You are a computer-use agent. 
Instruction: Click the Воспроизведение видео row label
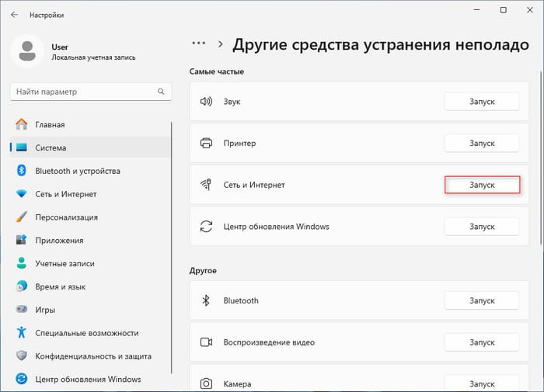269,342
